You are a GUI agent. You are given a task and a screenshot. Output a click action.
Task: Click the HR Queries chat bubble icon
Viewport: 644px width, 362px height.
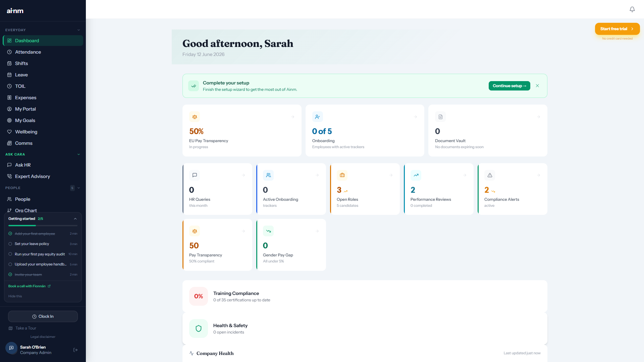(195, 175)
